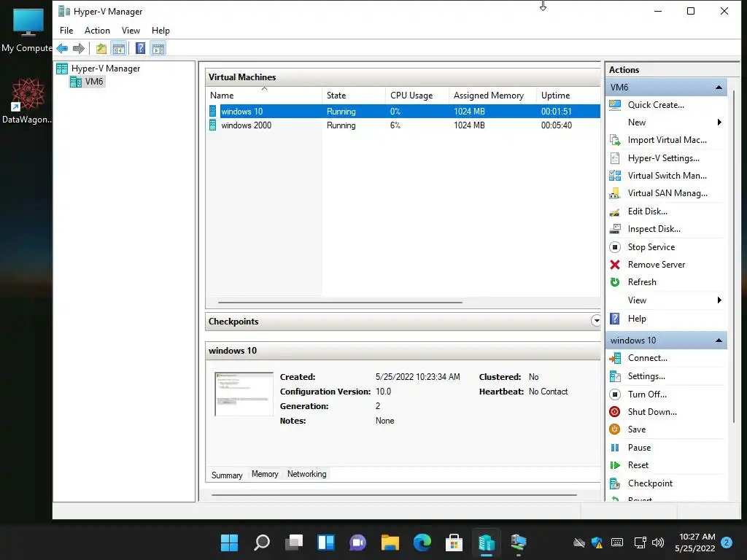Toggle the Action pane toolbar icon
This screenshot has width=747, height=560.
[158, 48]
